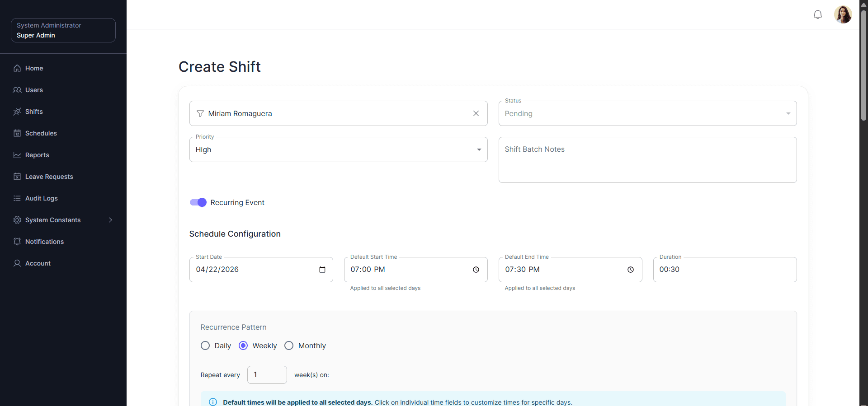
Task: Click the Default Start Time value 07:00 PM
Action: pos(368,270)
